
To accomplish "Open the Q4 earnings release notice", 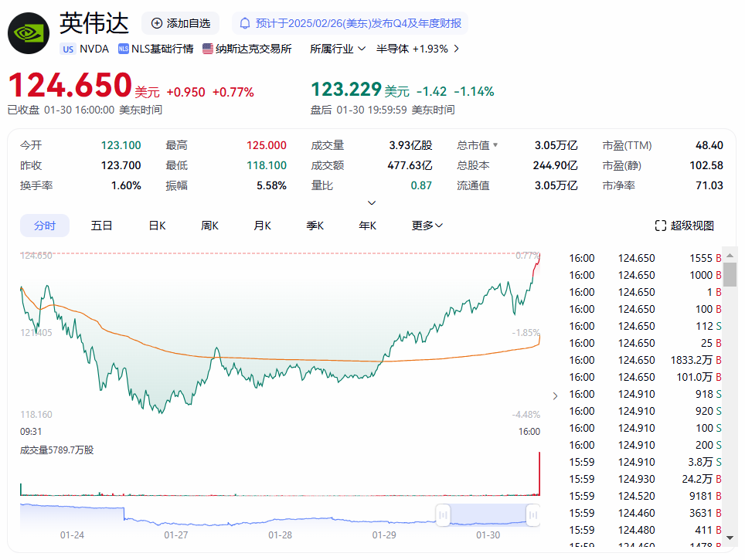I will (x=349, y=23).
